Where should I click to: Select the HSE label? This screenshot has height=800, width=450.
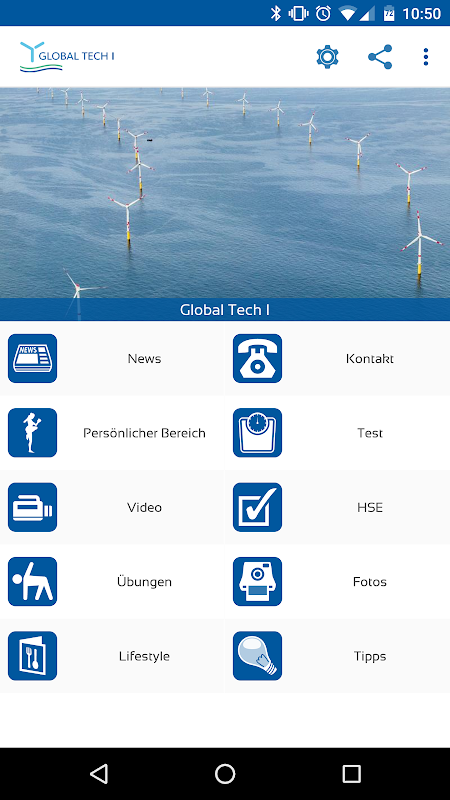coord(370,508)
